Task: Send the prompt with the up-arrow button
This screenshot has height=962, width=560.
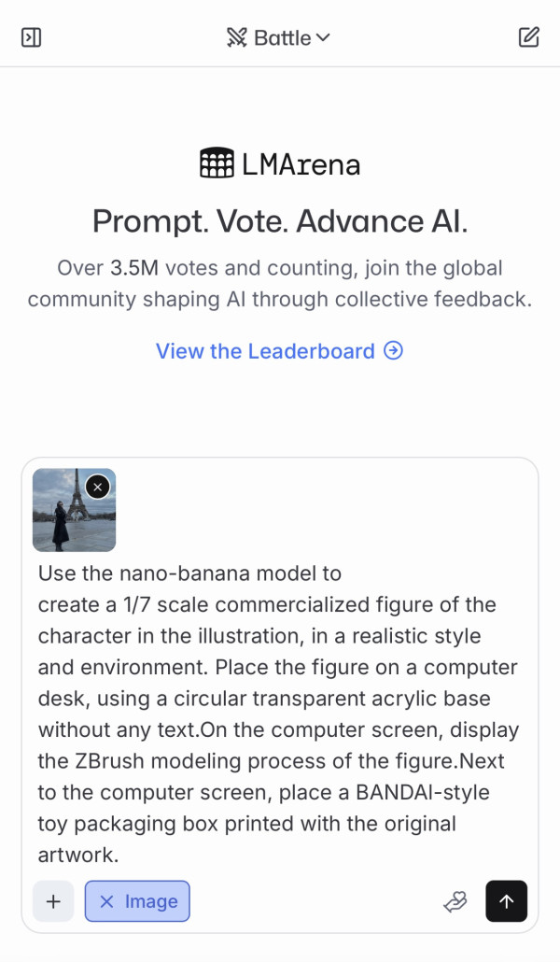Action: [506, 901]
